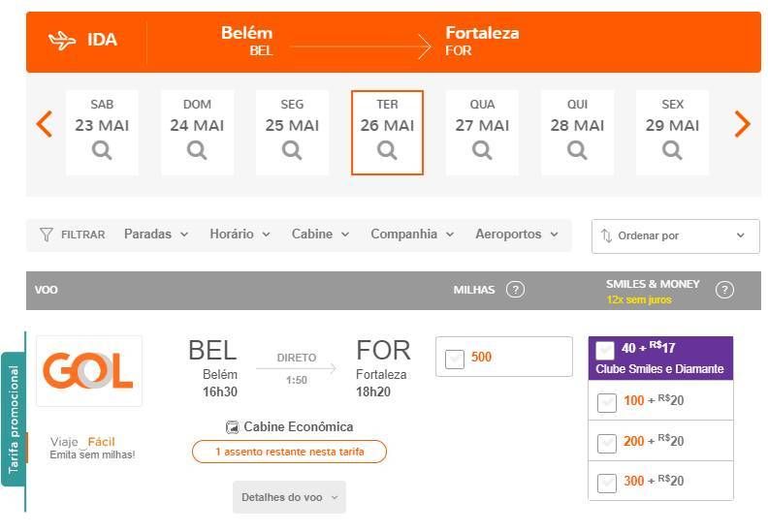Image resolution: width=768 pixels, height=532 pixels.
Task: Expand the Paradas filter dropdown
Action: pos(156,235)
